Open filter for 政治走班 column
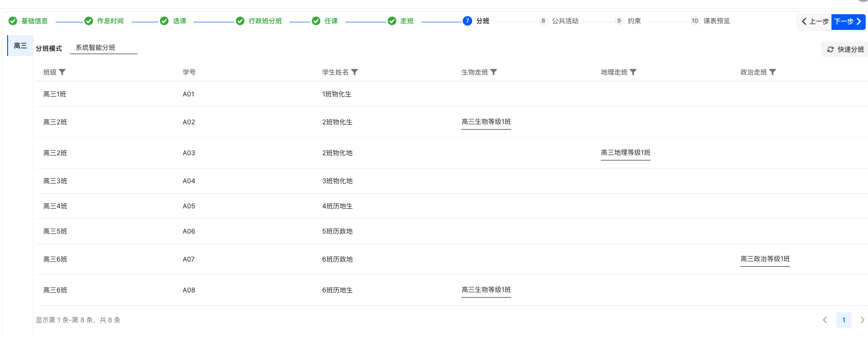Image resolution: width=868 pixels, height=337 pixels. pyautogui.click(x=773, y=72)
